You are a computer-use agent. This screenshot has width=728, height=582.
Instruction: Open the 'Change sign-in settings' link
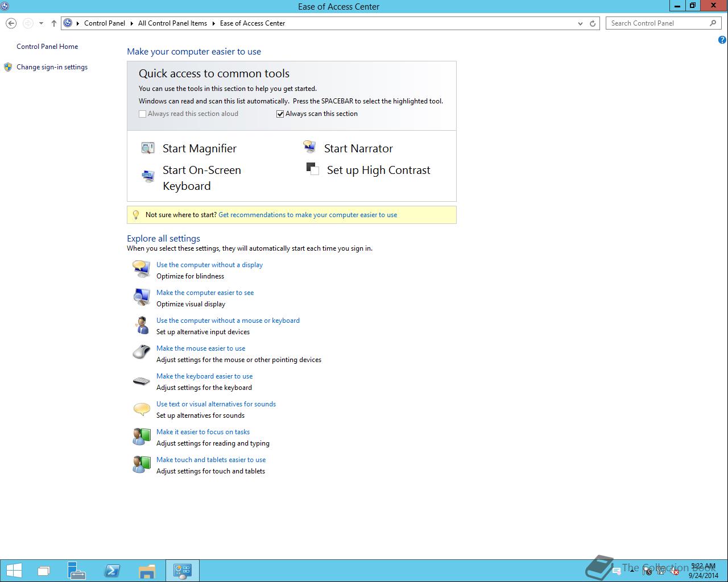pyautogui.click(x=52, y=67)
